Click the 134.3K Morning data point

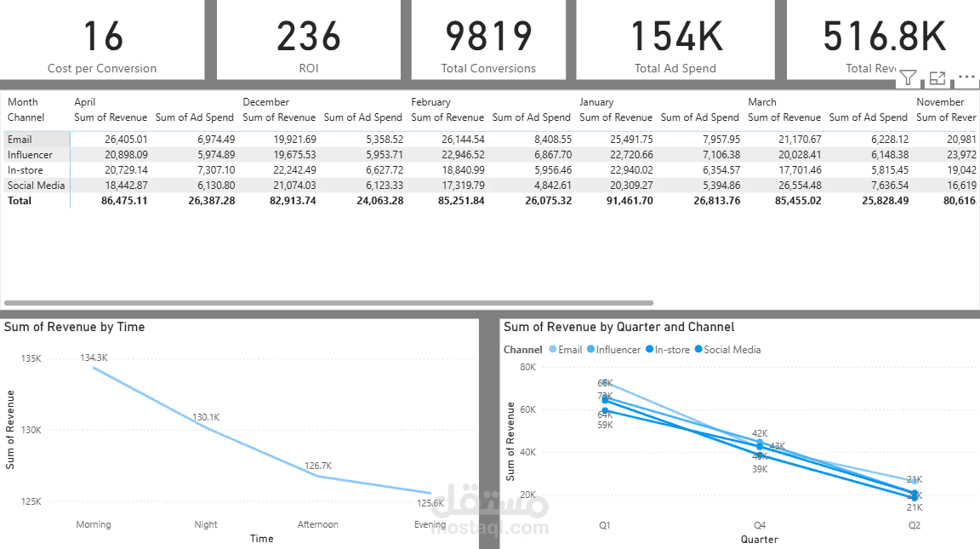(94, 368)
